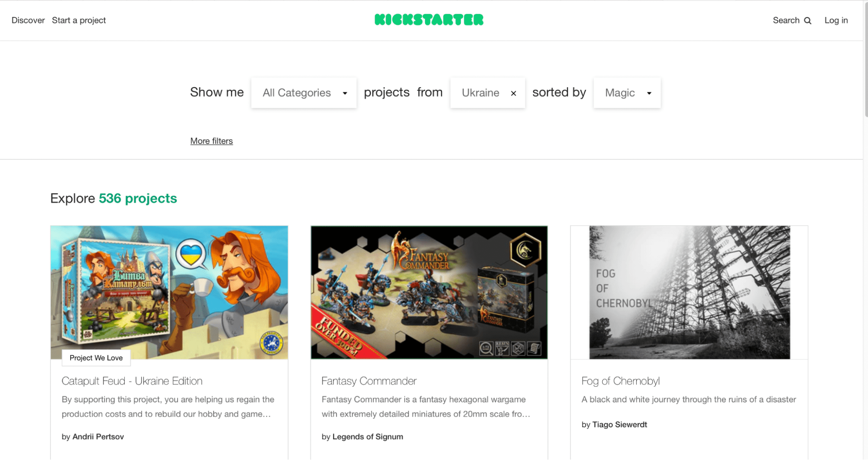
Task: Click the Project We Love badge
Action: 96,358
